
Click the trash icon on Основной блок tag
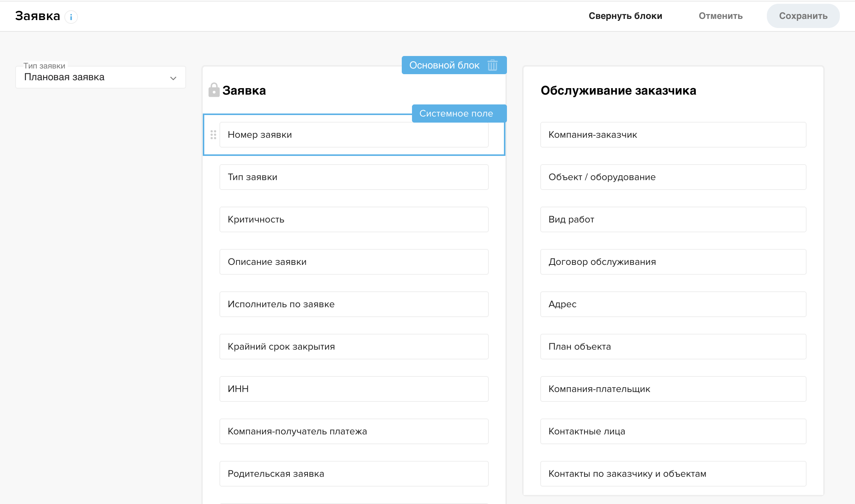point(492,65)
